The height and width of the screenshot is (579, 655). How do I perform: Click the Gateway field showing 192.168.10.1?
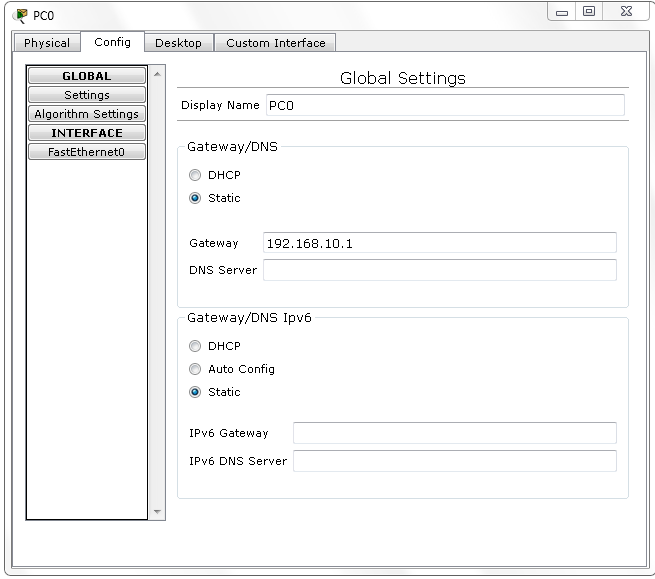(x=439, y=243)
